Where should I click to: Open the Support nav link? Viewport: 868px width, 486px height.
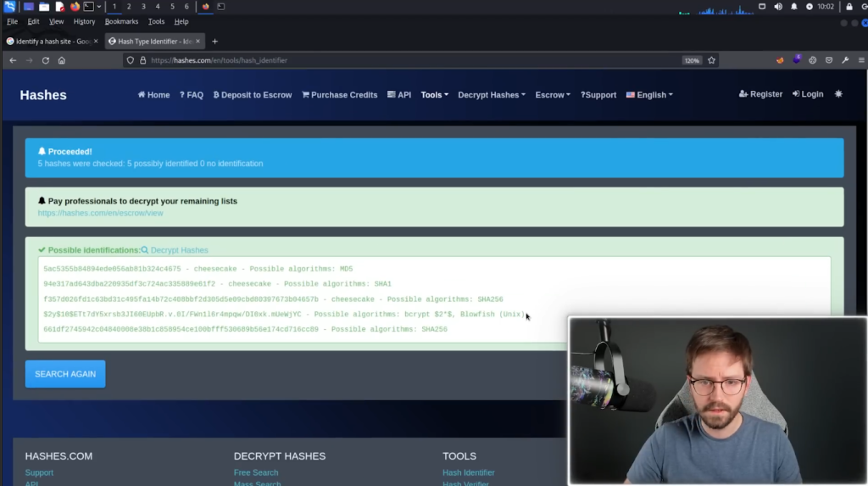point(598,95)
